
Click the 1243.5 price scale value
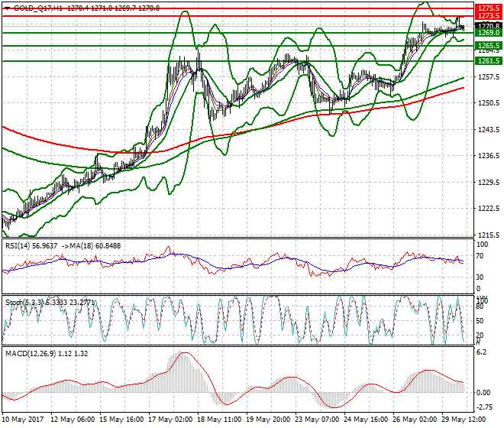(x=488, y=129)
